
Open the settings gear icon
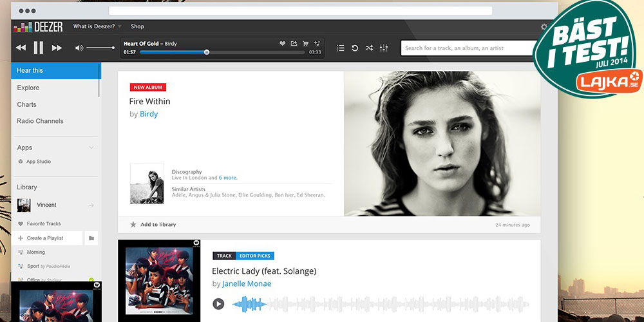[x=544, y=26]
